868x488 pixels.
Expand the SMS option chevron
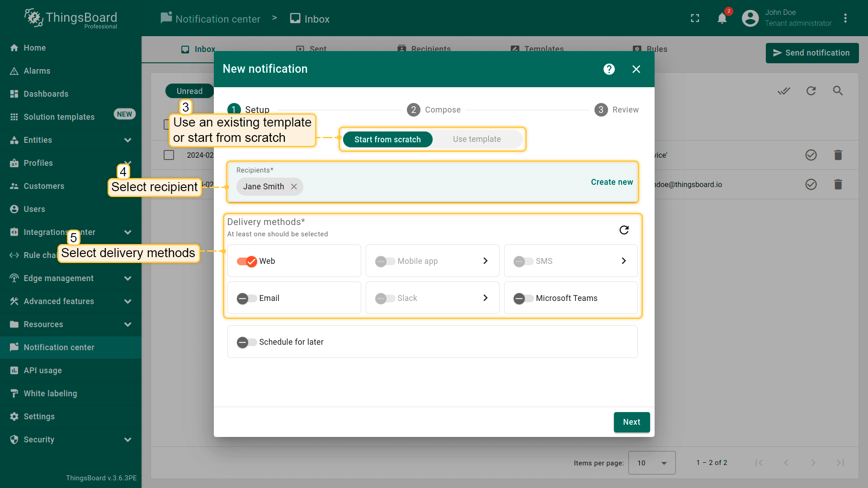pyautogui.click(x=623, y=261)
